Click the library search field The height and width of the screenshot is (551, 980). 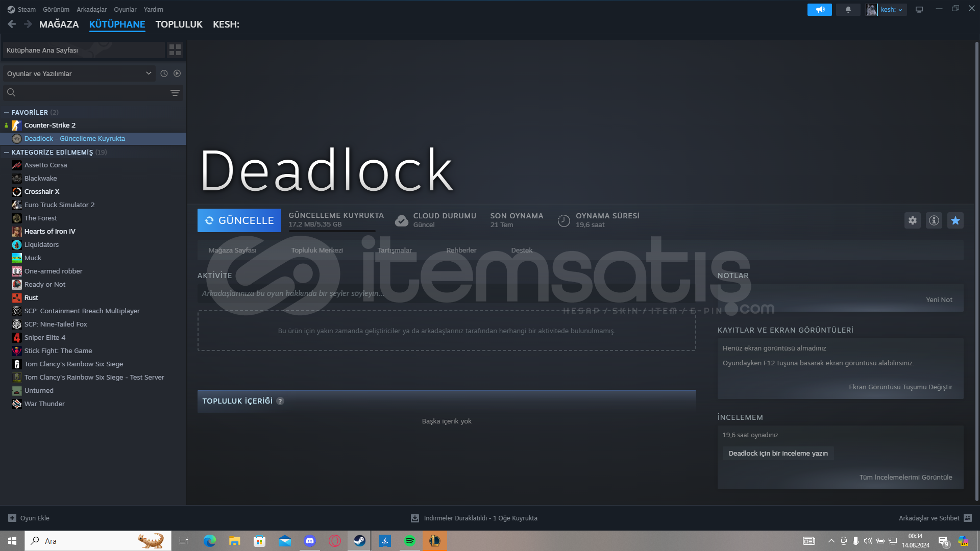(92, 93)
